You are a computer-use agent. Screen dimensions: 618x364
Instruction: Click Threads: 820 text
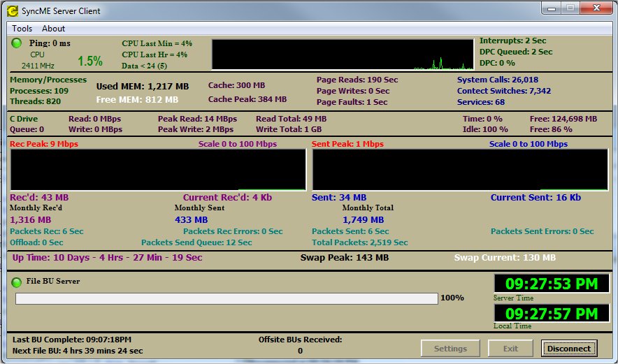35,101
